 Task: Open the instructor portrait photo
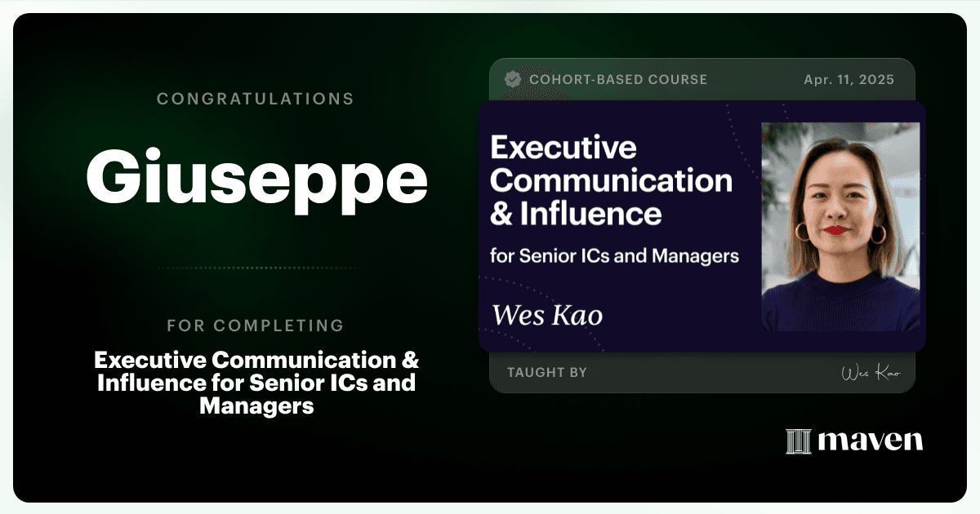tap(841, 227)
